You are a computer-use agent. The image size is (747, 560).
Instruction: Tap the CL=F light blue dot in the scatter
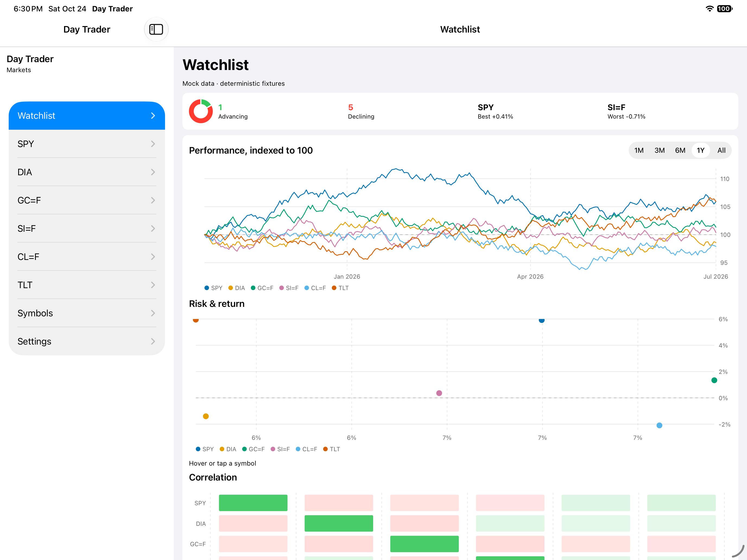[x=659, y=425]
